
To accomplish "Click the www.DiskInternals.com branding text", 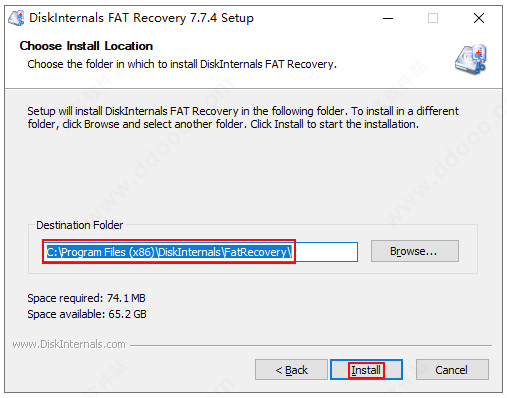I will click(x=69, y=344).
